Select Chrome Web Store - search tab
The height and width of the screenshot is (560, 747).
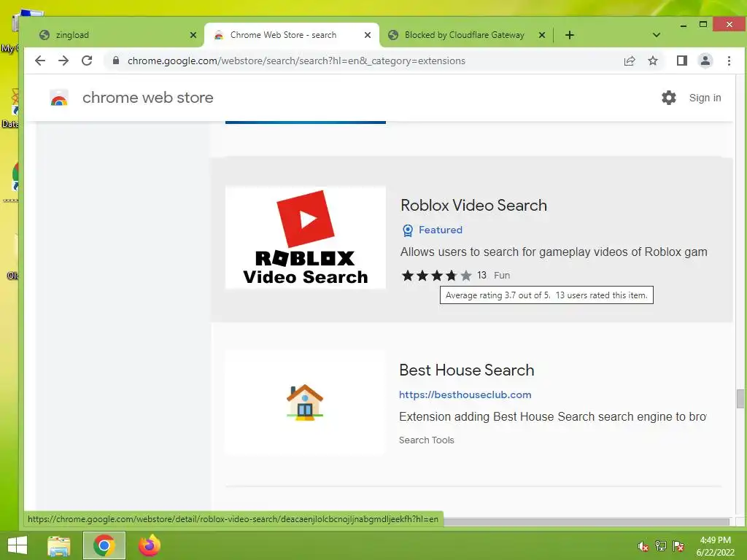click(x=292, y=35)
